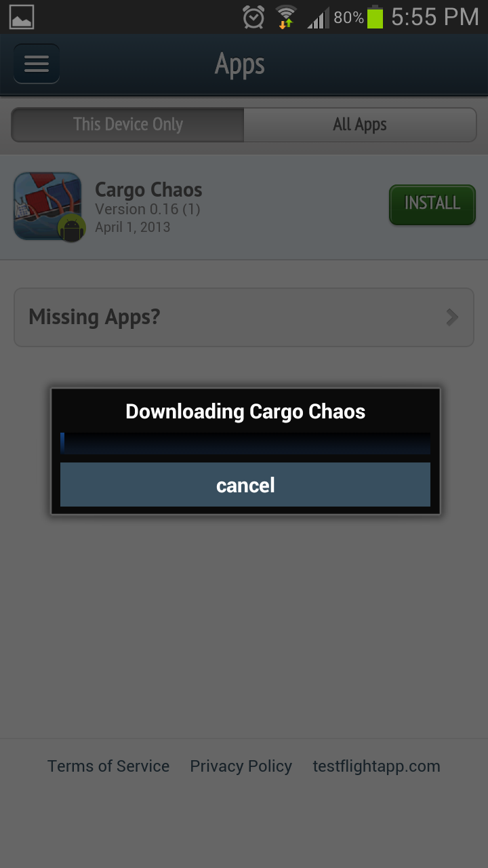Tap the cellular signal bars icon

(x=317, y=18)
